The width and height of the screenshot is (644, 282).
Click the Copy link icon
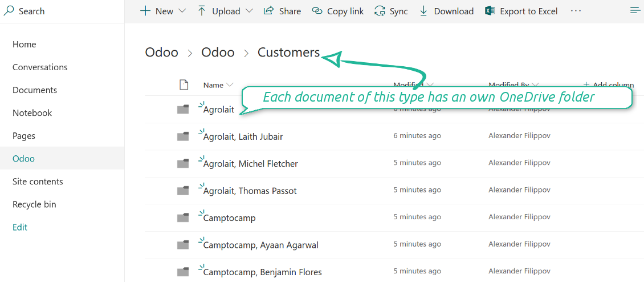pos(317,11)
